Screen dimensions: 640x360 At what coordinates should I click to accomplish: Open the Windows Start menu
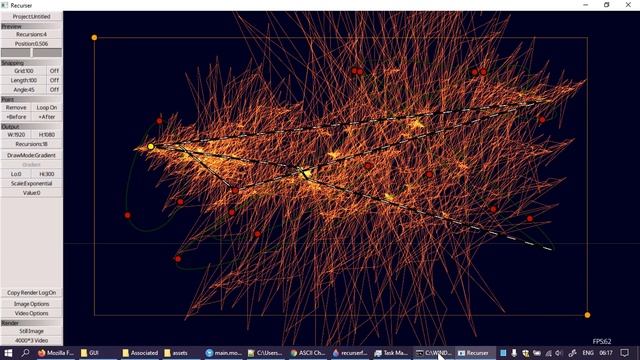coord(8,353)
